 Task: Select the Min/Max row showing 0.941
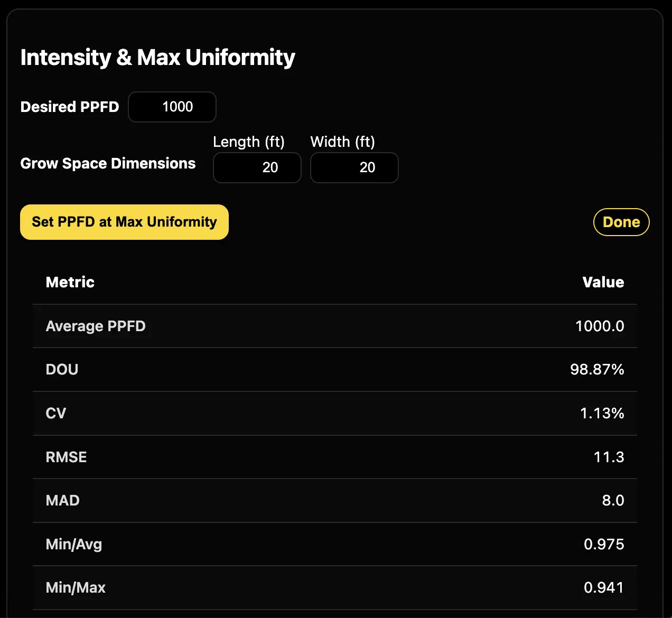(335, 587)
